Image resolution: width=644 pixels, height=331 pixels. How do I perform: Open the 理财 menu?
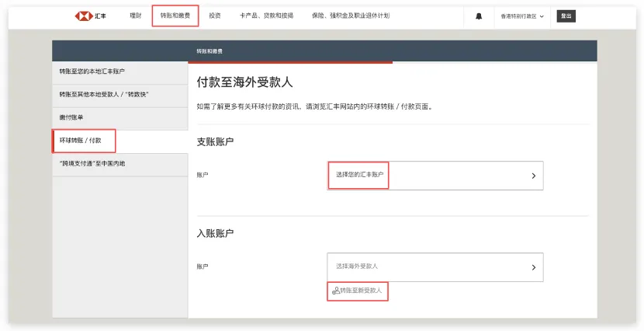[x=136, y=16]
